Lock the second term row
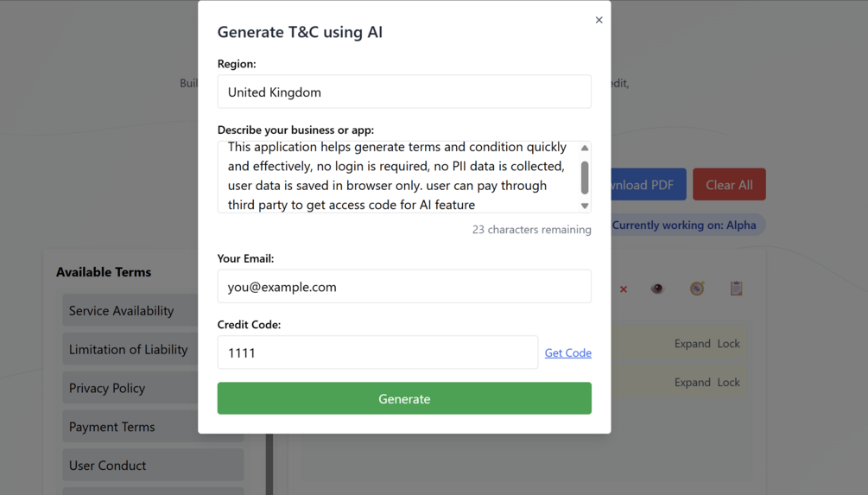This screenshot has height=495, width=868. pos(728,383)
